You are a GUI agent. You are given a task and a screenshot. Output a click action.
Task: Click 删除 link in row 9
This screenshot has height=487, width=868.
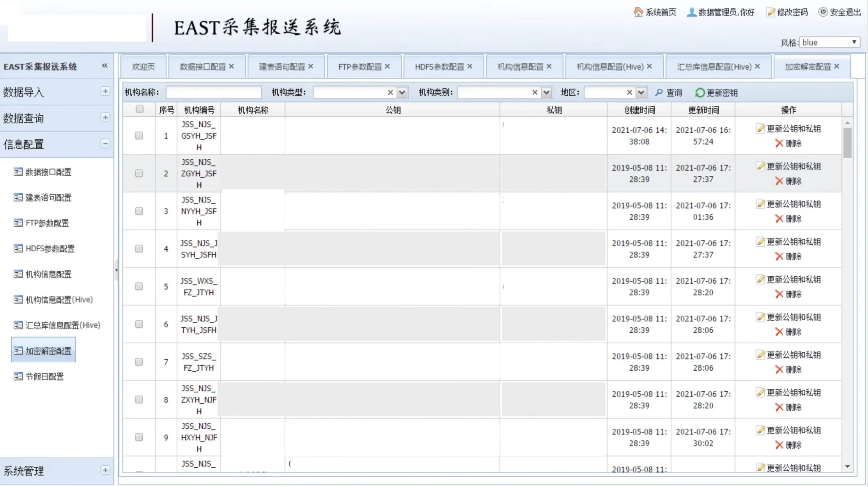tap(793, 445)
